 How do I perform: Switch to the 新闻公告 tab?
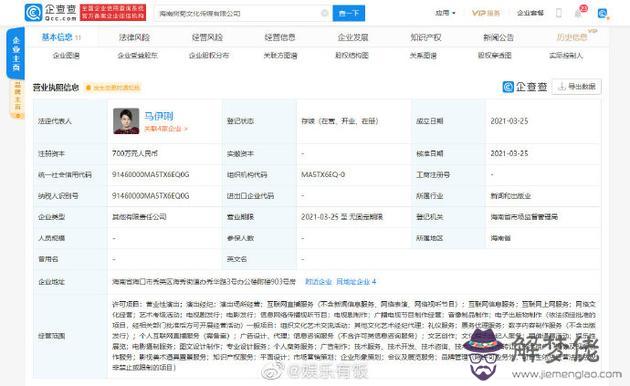(x=498, y=37)
